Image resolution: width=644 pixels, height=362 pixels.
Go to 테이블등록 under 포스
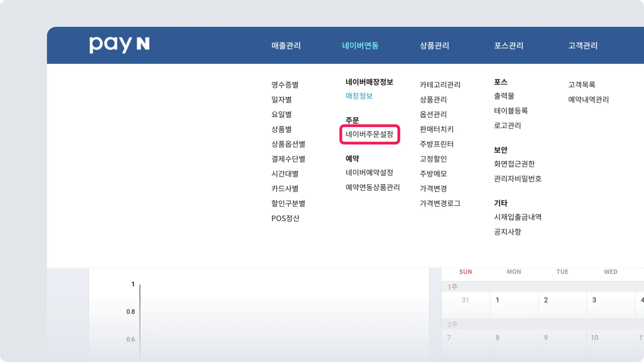(x=511, y=111)
